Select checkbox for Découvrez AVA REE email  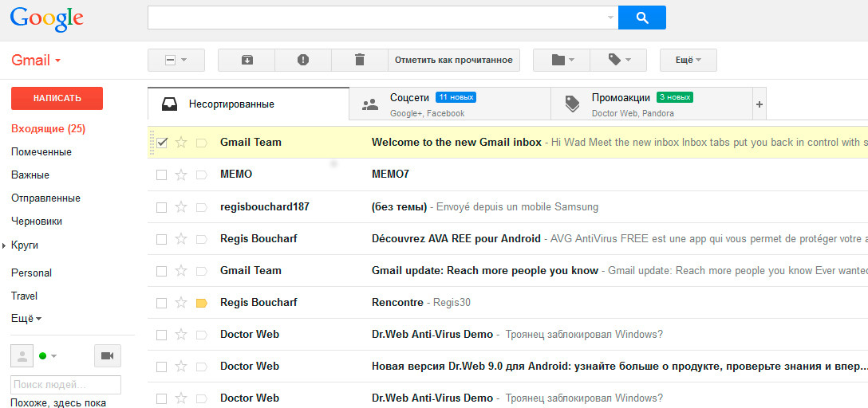point(162,239)
